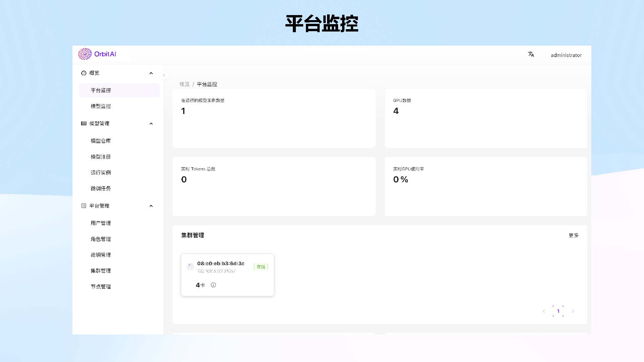Click the 概览 dashboard icon
This screenshot has width=644, height=362.
[84, 73]
